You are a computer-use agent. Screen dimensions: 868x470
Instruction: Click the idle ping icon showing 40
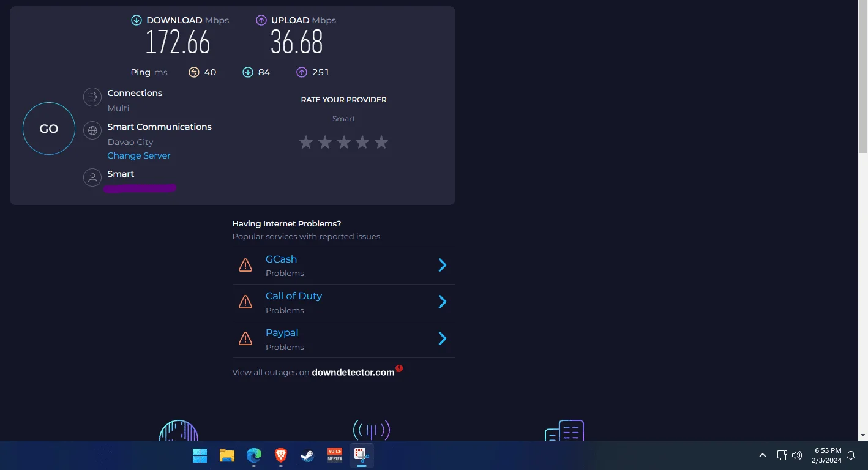(x=194, y=72)
